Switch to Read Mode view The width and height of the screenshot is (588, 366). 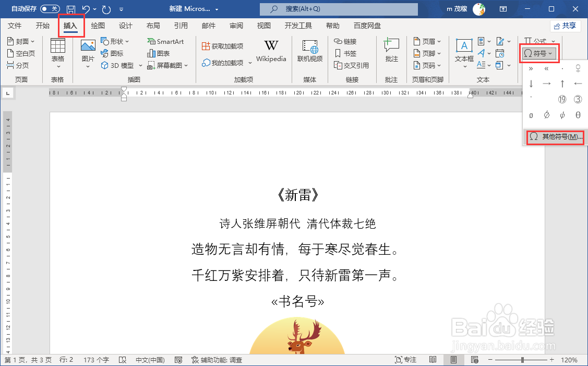click(x=433, y=360)
